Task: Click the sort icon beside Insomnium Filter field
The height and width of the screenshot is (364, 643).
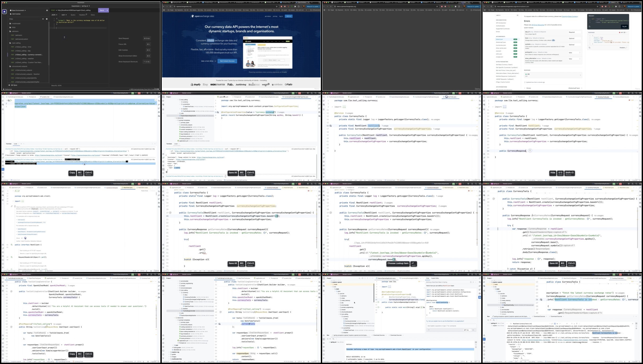Action: point(43,19)
